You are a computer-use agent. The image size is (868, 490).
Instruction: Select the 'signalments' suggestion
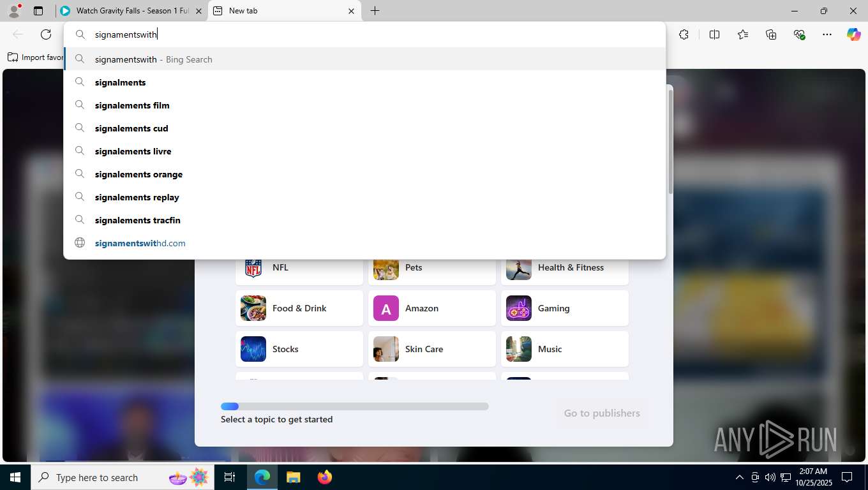point(364,82)
